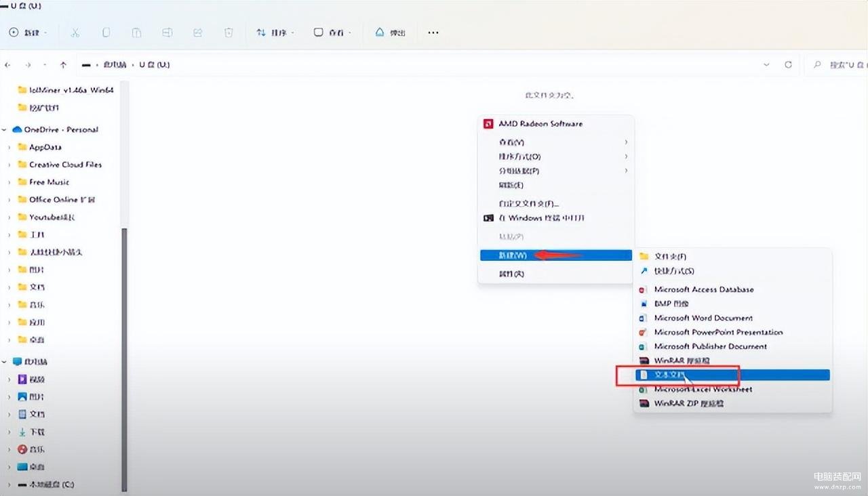Click the Paste clipboard icon in toolbar

136,33
